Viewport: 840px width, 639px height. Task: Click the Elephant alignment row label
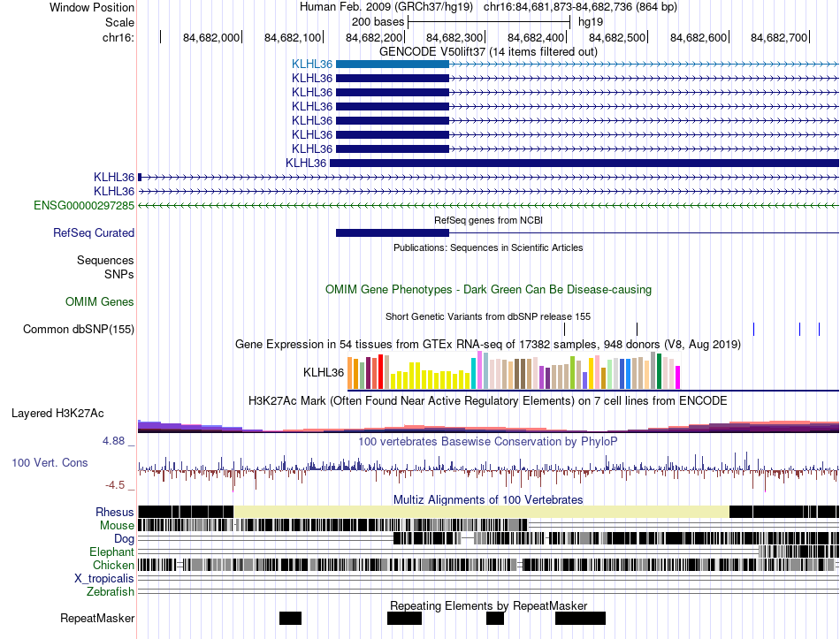pyautogui.click(x=112, y=552)
